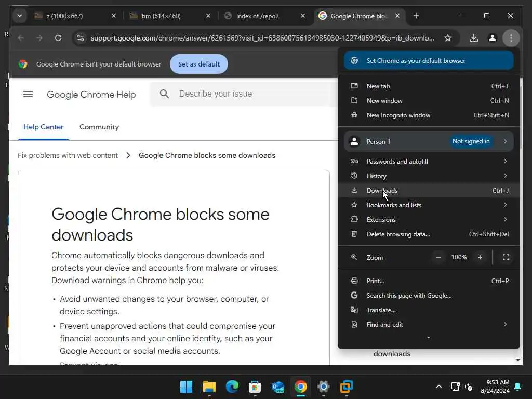Choose Translate... from the menu

tap(429, 310)
